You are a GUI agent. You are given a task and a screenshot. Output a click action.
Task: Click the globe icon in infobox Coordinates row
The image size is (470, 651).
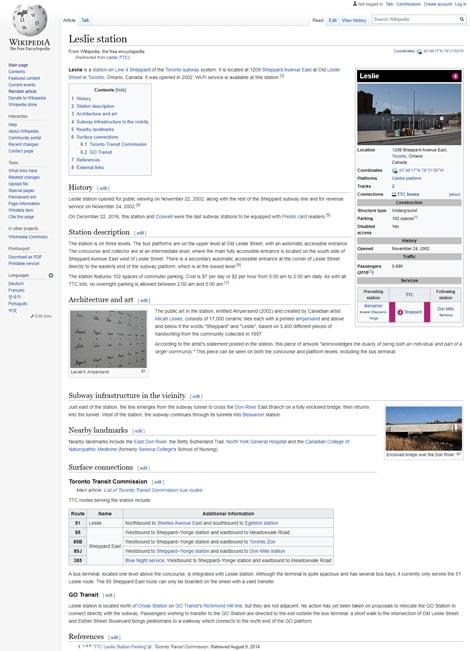point(394,171)
